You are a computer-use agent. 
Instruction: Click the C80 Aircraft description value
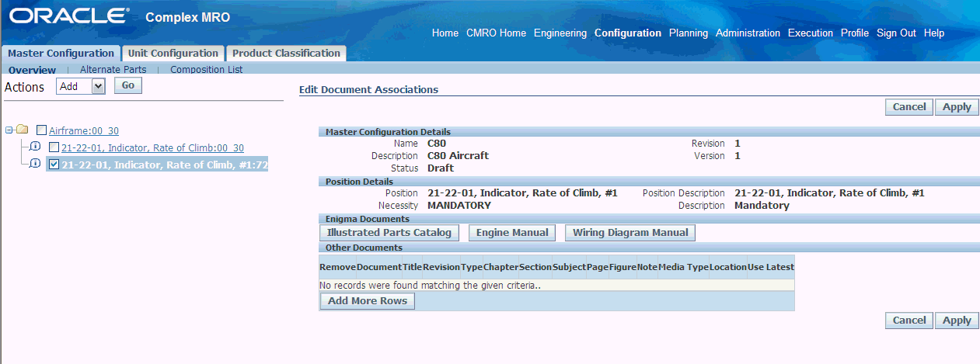pyautogui.click(x=459, y=156)
